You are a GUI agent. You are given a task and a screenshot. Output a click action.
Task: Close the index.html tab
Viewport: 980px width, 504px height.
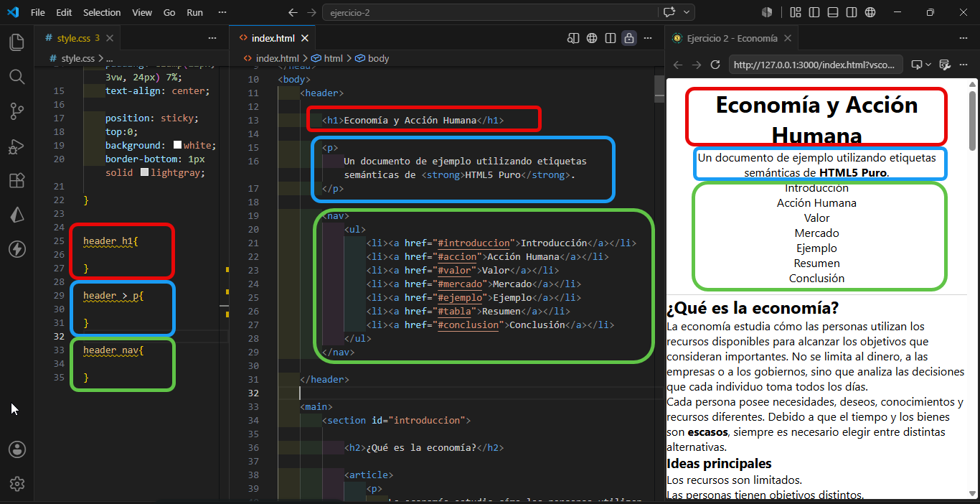tap(305, 38)
